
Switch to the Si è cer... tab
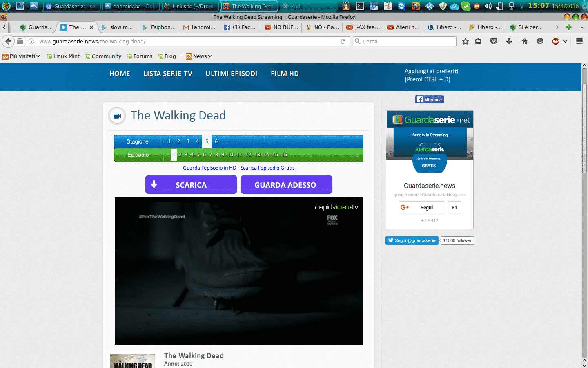click(x=526, y=27)
